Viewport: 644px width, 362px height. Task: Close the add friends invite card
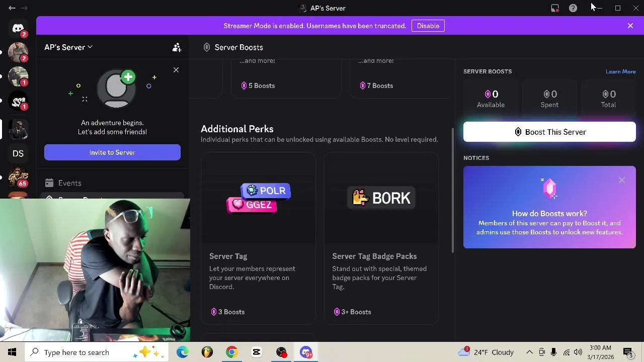[x=176, y=70]
